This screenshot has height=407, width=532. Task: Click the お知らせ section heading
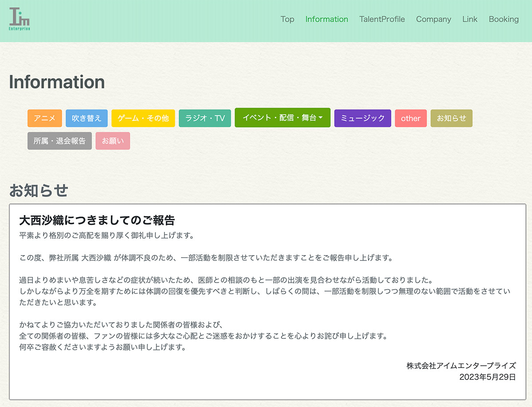click(39, 190)
